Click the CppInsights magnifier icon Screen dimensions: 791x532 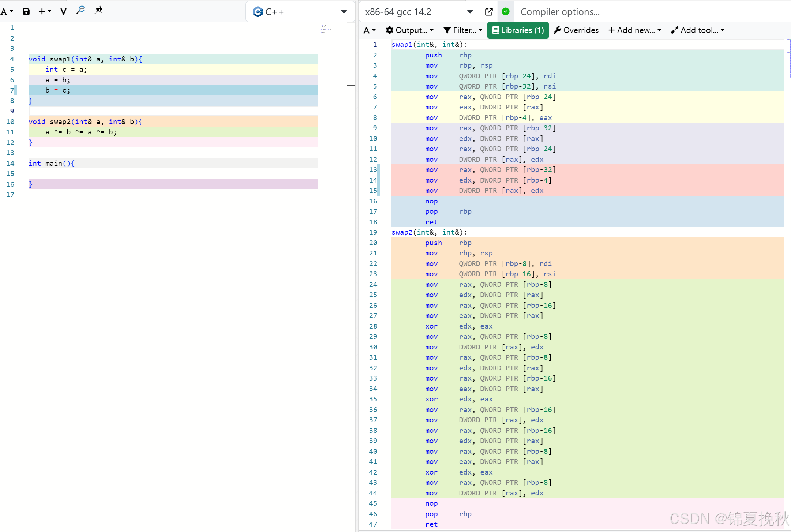pyautogui.click(x=80, y=10)
